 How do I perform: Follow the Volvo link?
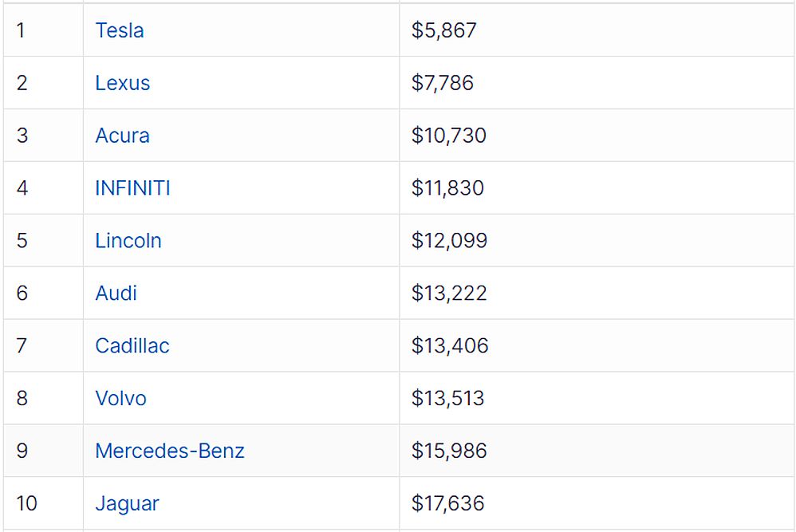(120, 398)
